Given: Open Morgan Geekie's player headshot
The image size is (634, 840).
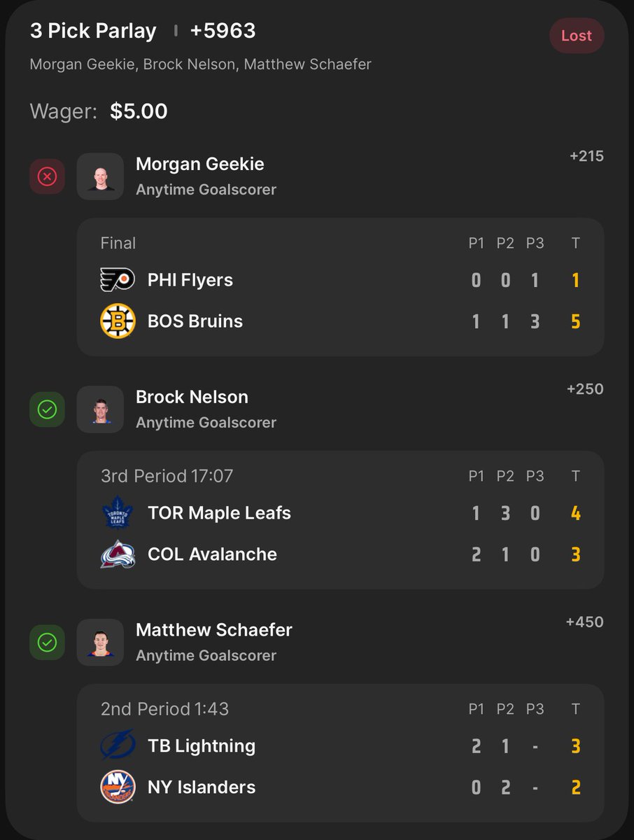Looking at the screenshot, I should (x=100, y=176).
